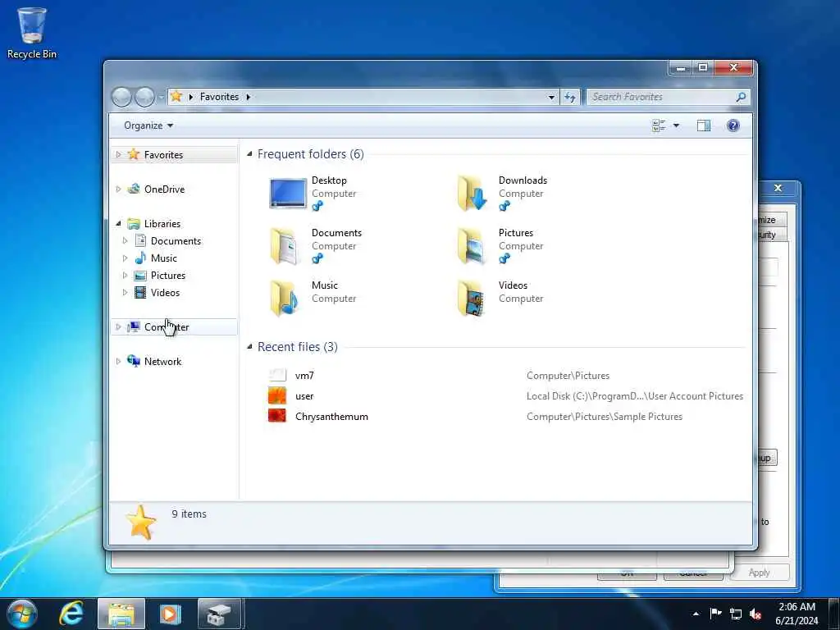Collapse the Libraries tree node
The image size is (840, 630).
(x=118, y=223)
